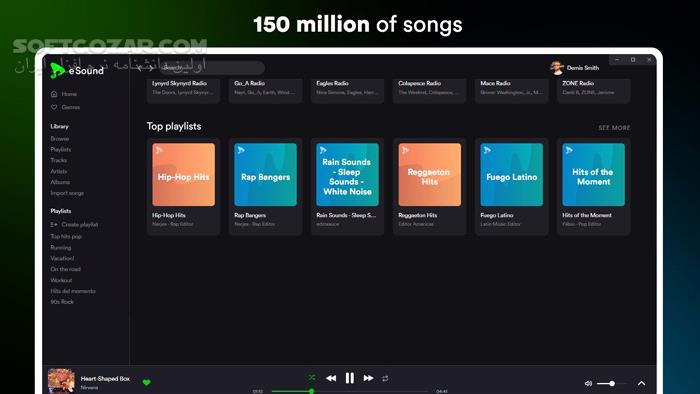Viewport: 700px width, 394px height.
Task: Open the Hits of the Moment cover
Action: (594, 174)
